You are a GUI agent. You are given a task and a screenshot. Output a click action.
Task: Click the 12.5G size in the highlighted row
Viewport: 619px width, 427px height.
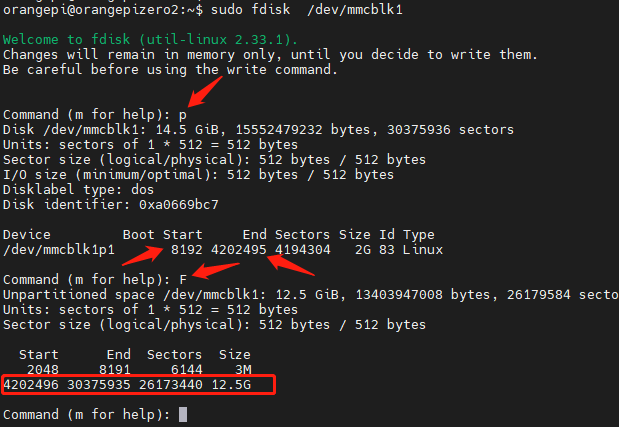pos(231,385)
